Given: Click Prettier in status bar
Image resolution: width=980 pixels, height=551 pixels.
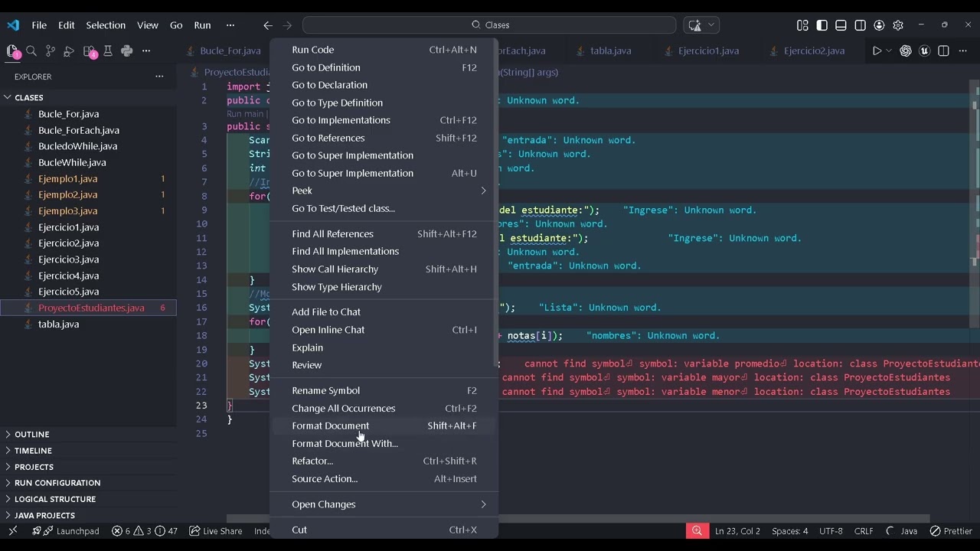Looking at the screenshot, I should click(951, 531).
